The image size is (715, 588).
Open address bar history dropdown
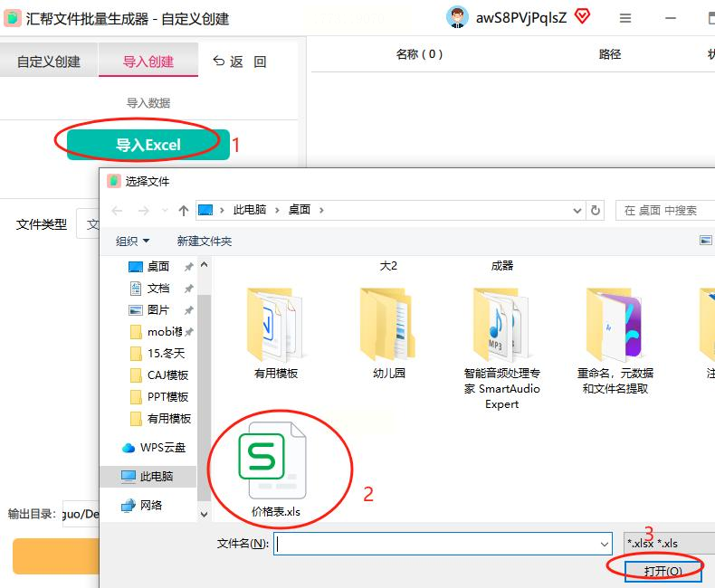coord(577,211)
